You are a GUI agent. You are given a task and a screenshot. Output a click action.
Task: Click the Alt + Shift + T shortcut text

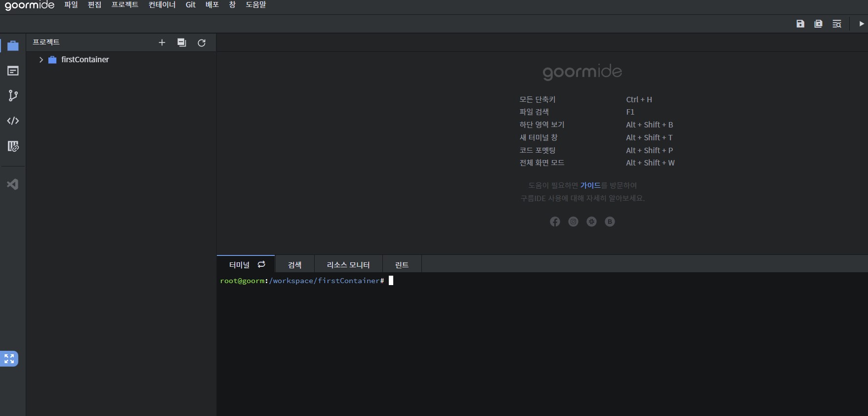pos(649,137)
